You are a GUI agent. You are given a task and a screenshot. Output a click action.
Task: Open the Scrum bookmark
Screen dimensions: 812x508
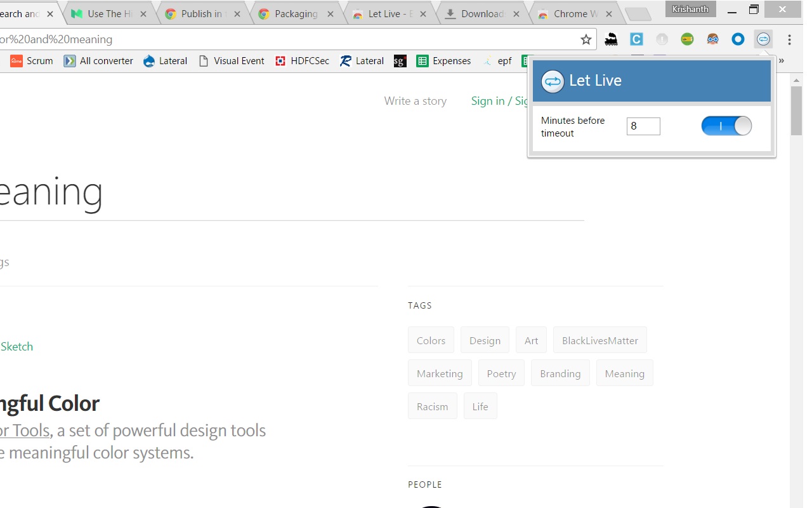click(x=31, y=61)
